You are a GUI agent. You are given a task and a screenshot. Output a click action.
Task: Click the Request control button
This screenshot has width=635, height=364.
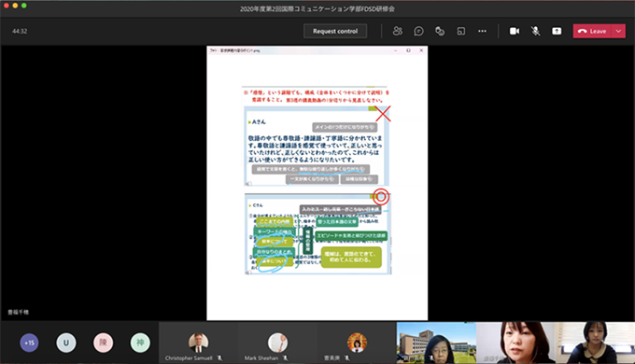point(335,31)
